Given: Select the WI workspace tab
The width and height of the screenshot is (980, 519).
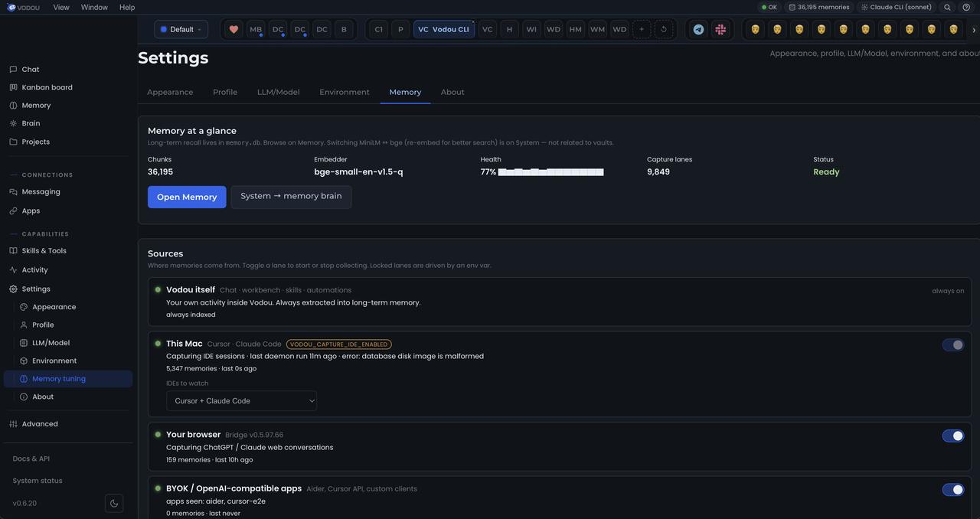Looking at the screenshot, I should pos(531,29).
